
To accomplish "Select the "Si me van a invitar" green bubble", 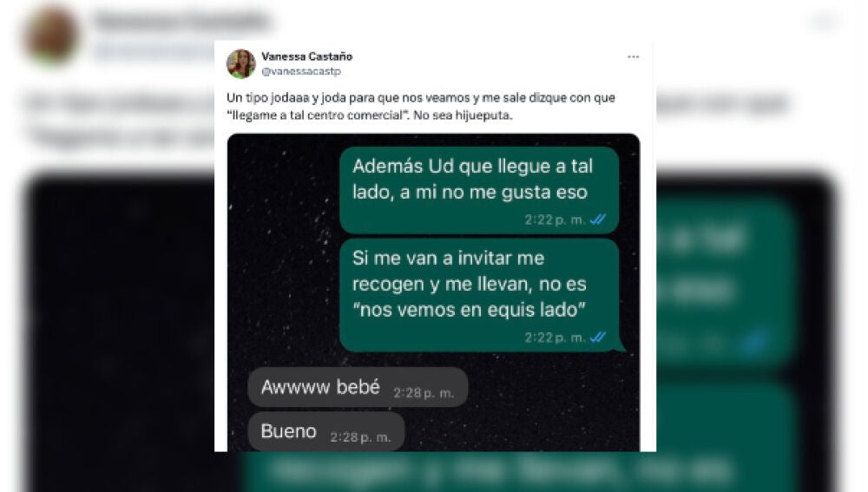I will click(x=481, y=295).
